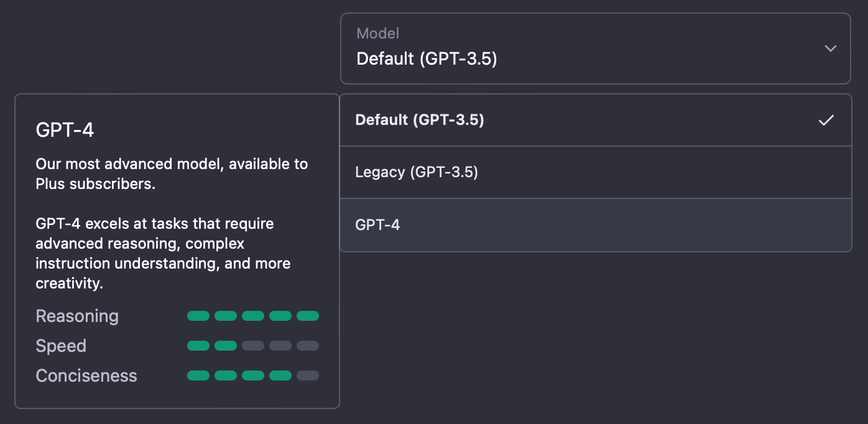Click the 'Plus subscribers' description text
The image size is (868, 424).
click(x=96, y=184)
